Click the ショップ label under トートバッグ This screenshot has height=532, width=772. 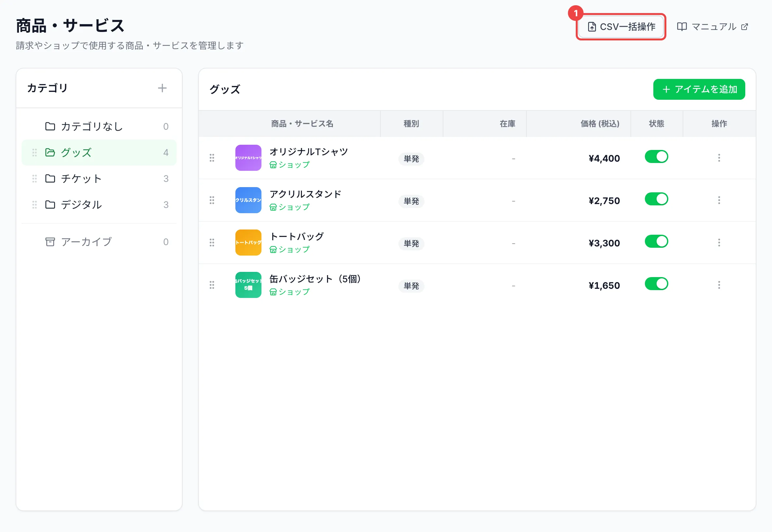289,249
